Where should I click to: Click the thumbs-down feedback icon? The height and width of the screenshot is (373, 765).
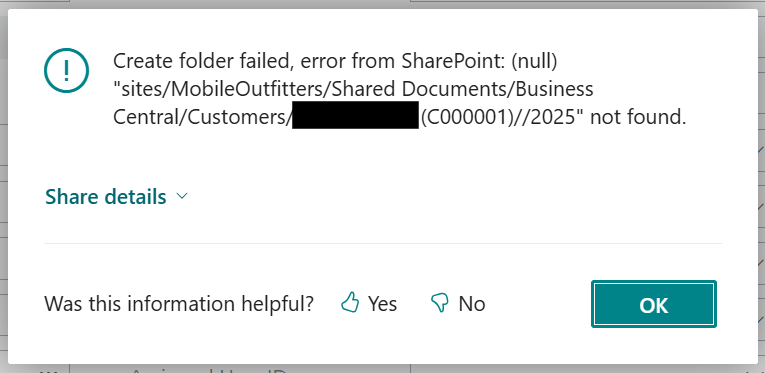[x=440, y=303]
